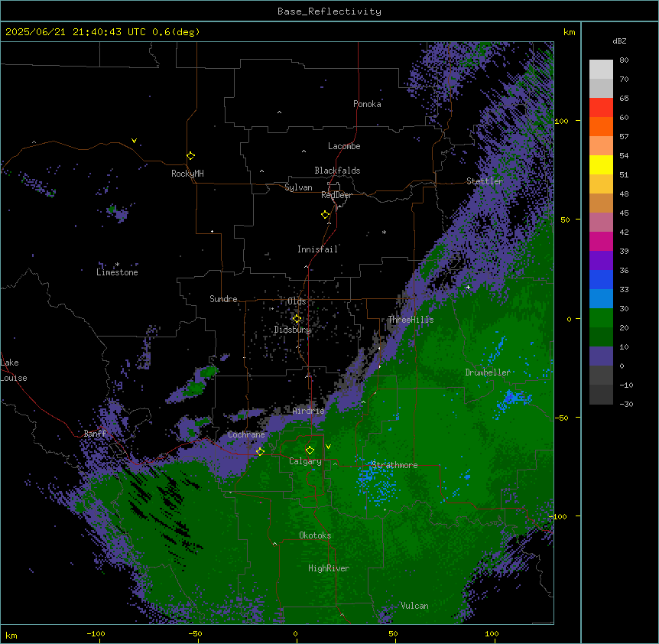The height and width of the screenshot is (644, 659).
Task: Select the magenta 42 dBZ color swatch
Action: 601,241
